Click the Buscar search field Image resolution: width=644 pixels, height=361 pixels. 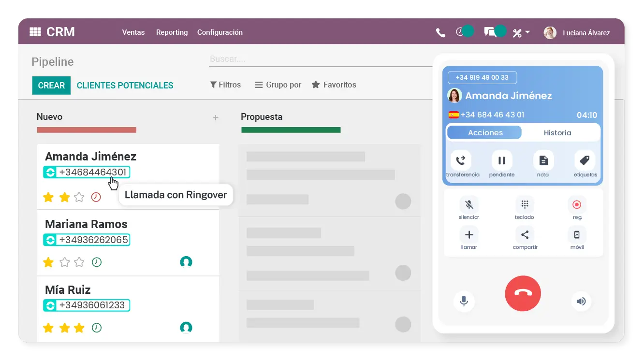(x=319, y=59)
